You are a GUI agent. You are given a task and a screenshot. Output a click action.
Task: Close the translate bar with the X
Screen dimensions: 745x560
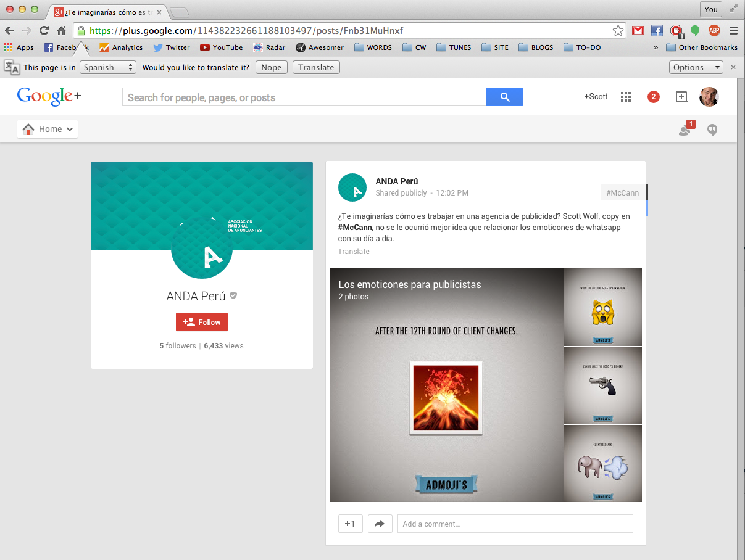point(733,67)
